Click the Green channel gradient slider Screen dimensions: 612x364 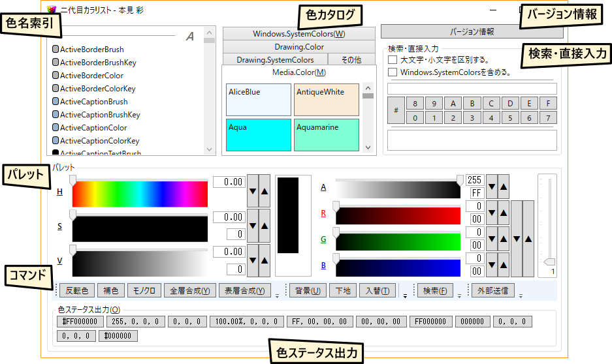pyautogui.click(x=398, y=242)
